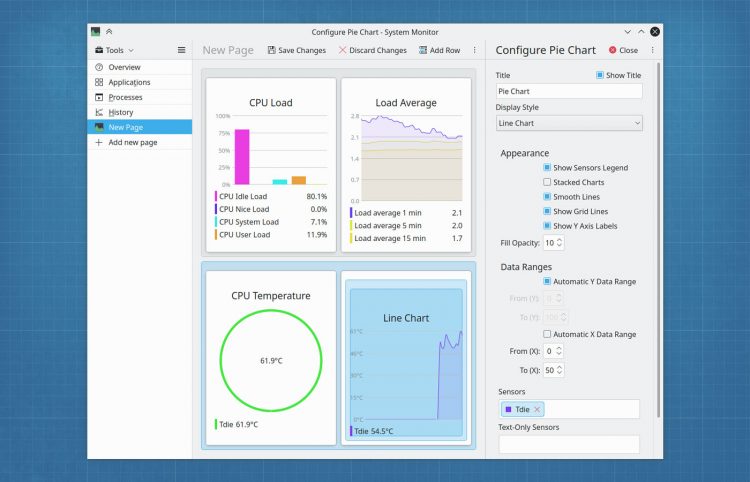750x482 pixels.
Task: Toggle the Show Title checkbox
Action: [600, 75]
